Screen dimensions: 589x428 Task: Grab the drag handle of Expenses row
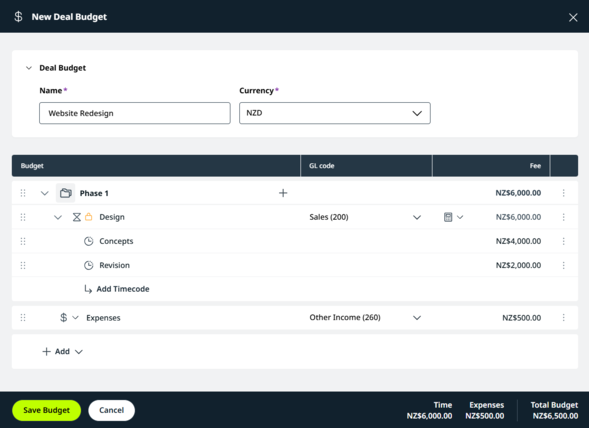tap(23, 318)
